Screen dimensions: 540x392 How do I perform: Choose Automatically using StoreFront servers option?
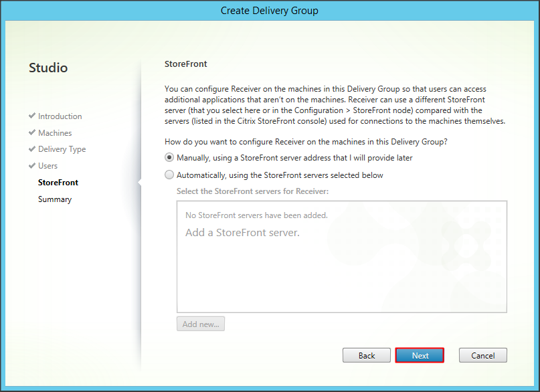pyautogui.click(x=170, y=175)
